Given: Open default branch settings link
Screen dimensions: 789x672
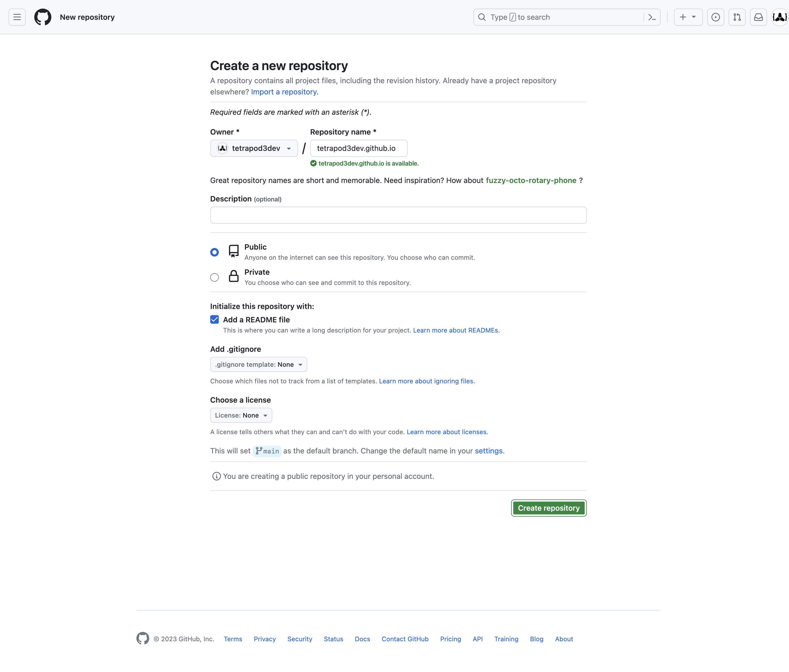Looking at the screenshot, I should pos(489,451).
